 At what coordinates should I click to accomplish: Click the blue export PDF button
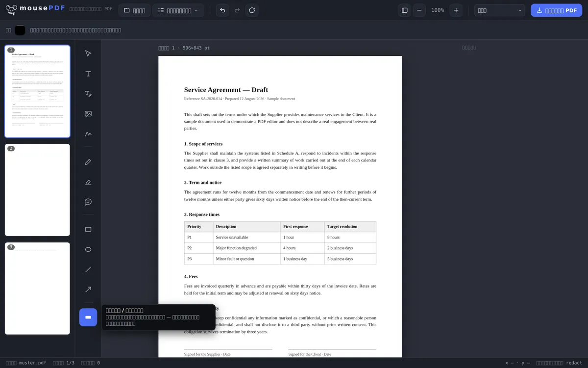pos(556,10)
